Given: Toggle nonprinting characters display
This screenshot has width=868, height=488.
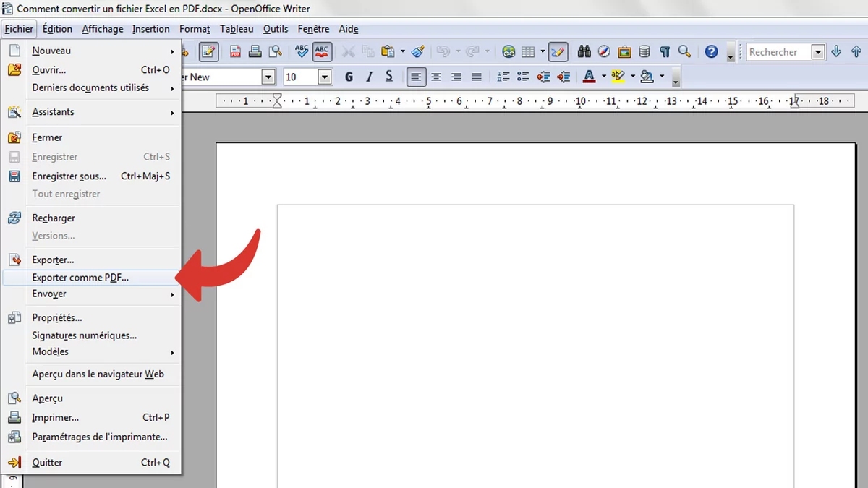Looking at the screenshot, I should (x=664, y=52).
